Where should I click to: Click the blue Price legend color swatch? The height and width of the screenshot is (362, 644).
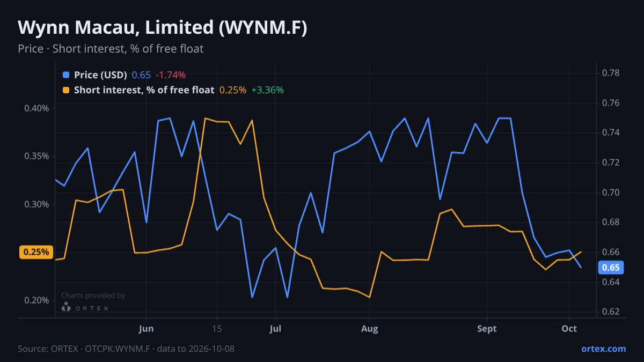(66, 75)
